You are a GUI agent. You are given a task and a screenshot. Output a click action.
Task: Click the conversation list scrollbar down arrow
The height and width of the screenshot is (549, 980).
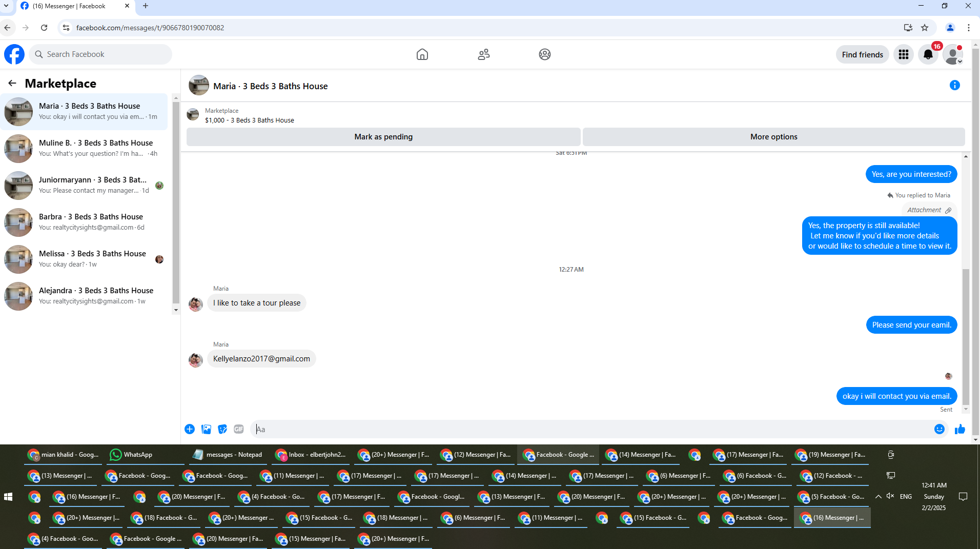coord(176,310)
